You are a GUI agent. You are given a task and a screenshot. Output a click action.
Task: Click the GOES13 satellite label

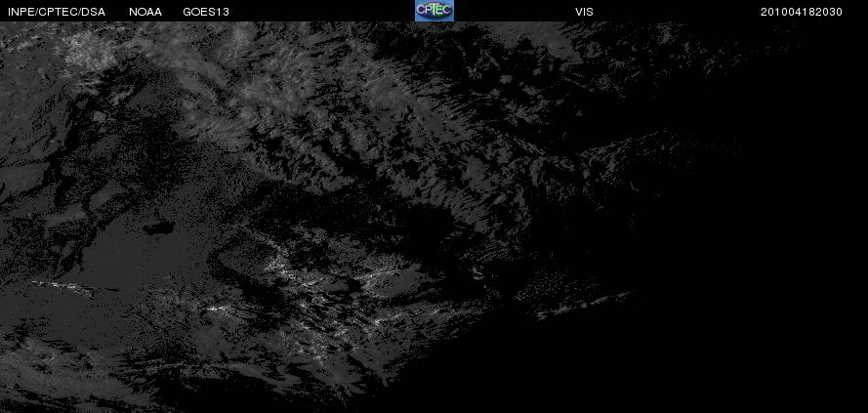(206, 12)
